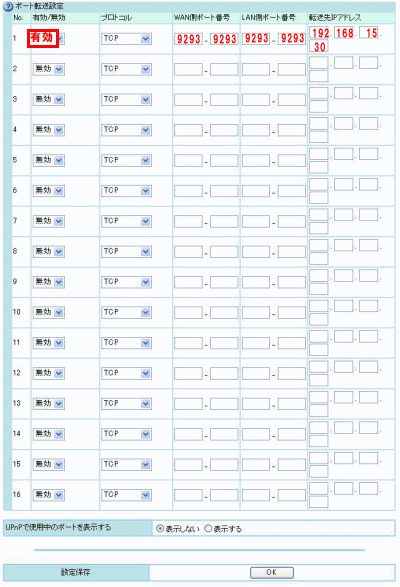Image resolution: width=400 pixels, height=587 pixels.
Task: Click row 3 IP first octet field
Action: tap(319, 93)
